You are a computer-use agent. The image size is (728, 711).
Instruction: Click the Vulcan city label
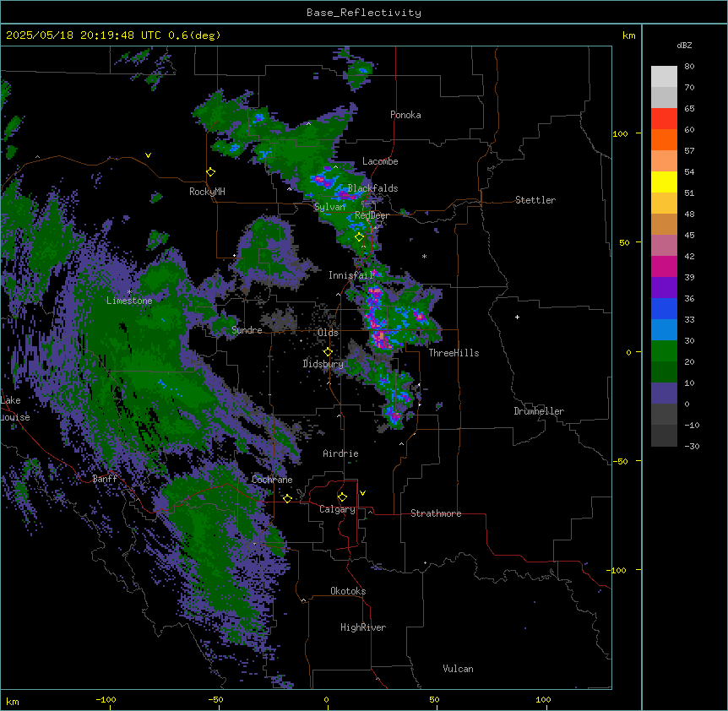[458, 669]
